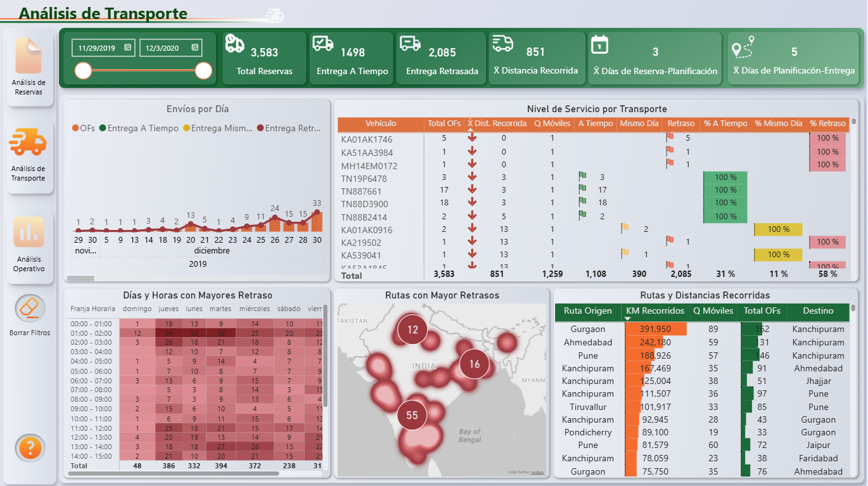The height and width of the screenshot is (486, 868).
Task: Select the Total Reservas card label
Action: [265, 72]
